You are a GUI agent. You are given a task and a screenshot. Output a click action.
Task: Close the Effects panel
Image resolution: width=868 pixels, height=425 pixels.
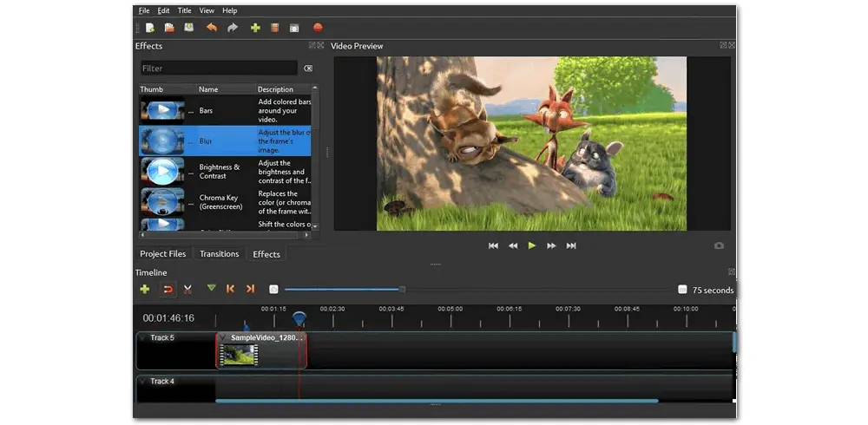[320, 45]
